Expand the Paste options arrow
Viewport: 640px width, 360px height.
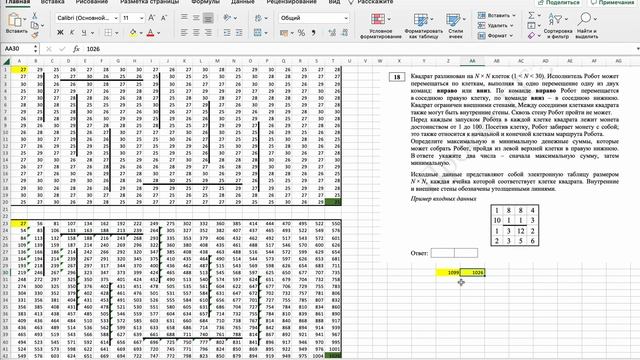[25, 19]
